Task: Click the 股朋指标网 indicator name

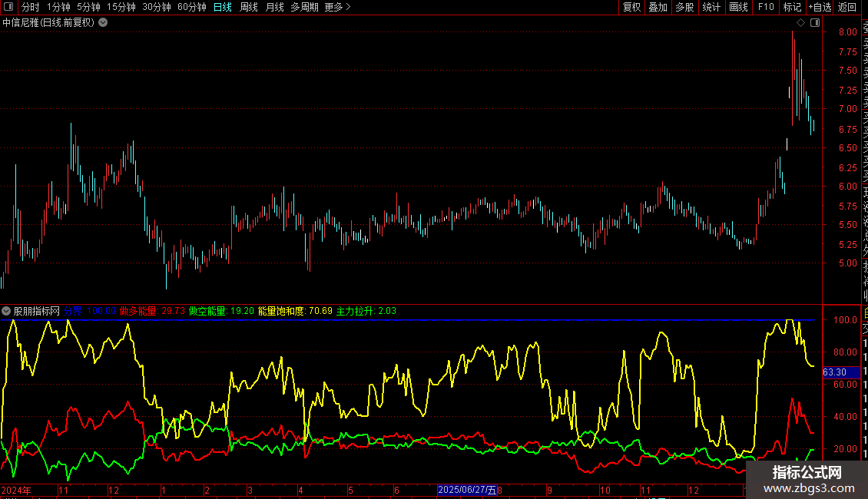Action: click(x=37, y=311)
